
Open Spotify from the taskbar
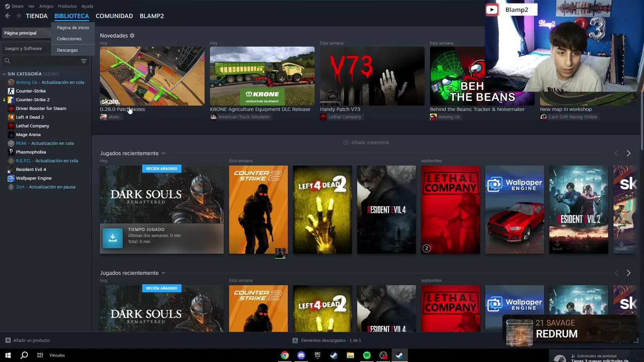pyautogui.click(x=367, y=355)
